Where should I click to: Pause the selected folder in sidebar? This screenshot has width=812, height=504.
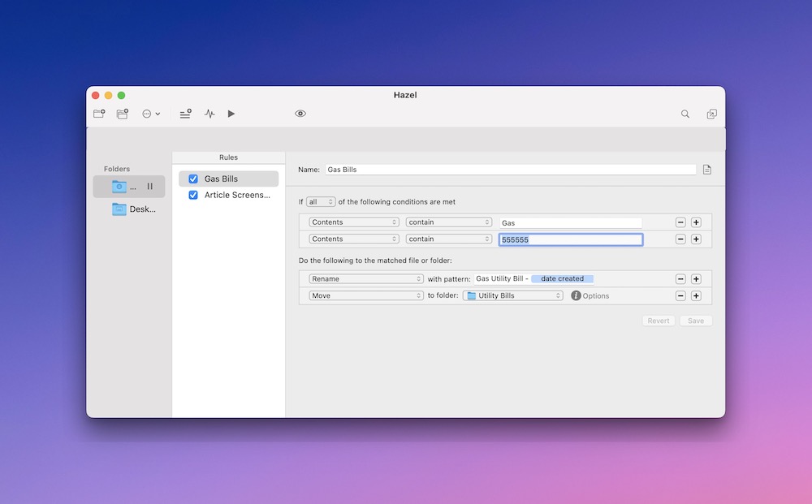click(149, 187)
